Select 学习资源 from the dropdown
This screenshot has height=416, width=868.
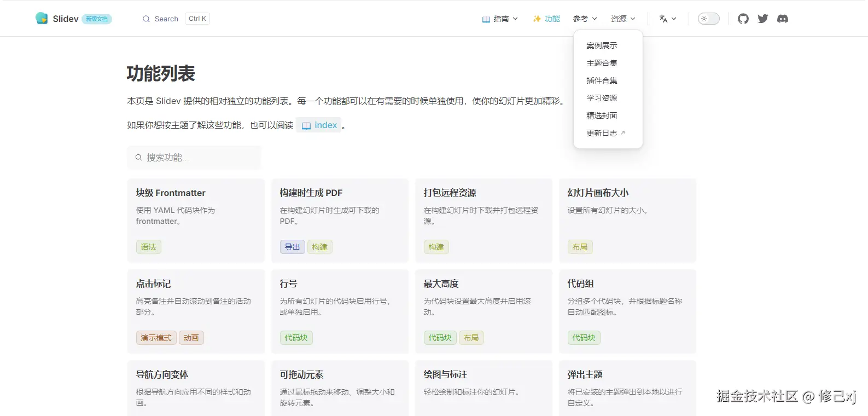[602, 98]
